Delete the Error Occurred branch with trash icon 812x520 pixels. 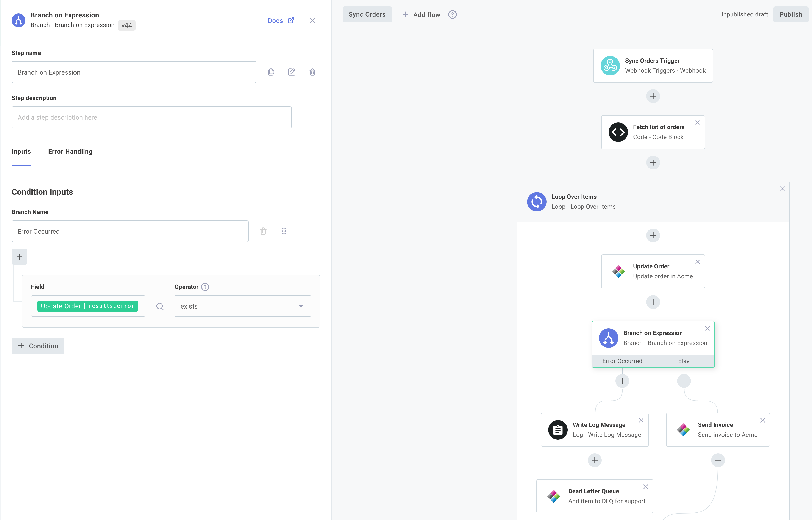coord(263,231)
